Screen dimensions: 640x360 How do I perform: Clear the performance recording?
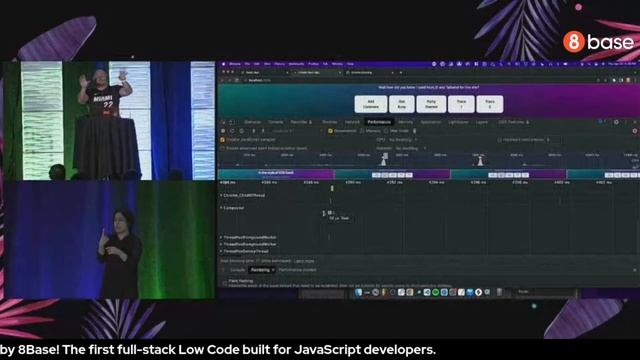point(242,131)
